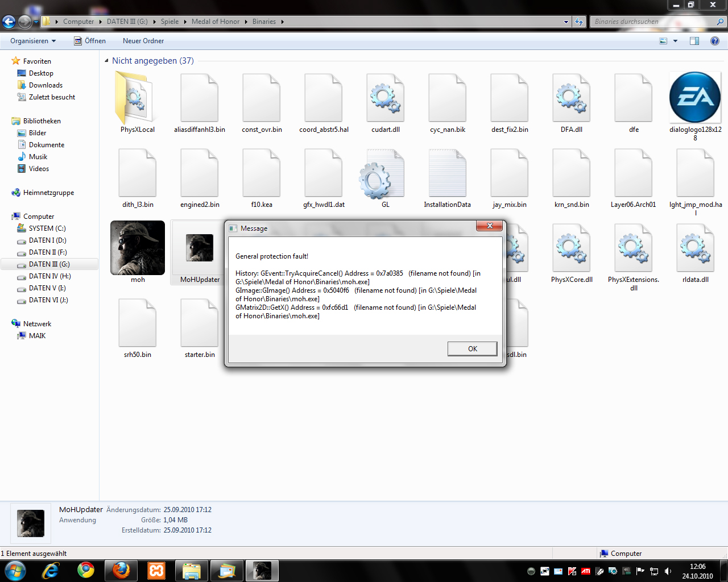Toggle the preview pane button
The height and width of the screenshot is (582, 728).
pos(694,41)
